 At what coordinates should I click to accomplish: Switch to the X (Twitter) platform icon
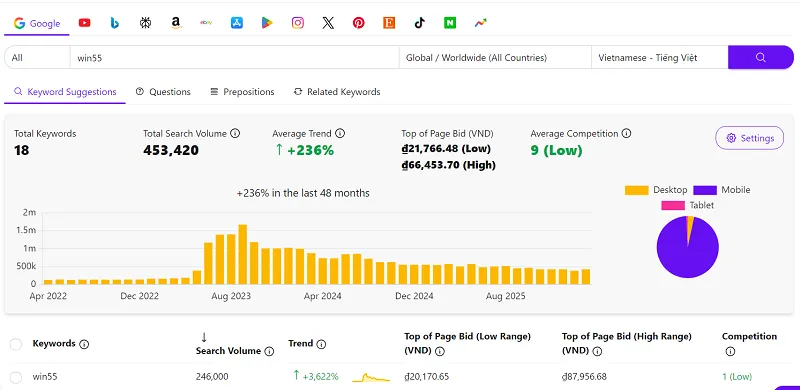328,23
